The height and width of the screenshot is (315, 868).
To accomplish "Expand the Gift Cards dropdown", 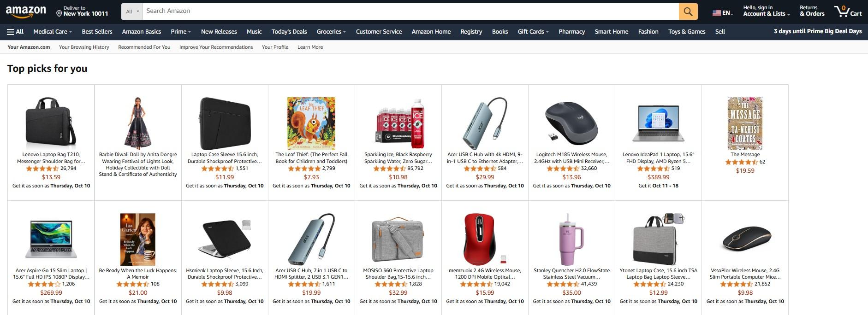I will [533, 32].
